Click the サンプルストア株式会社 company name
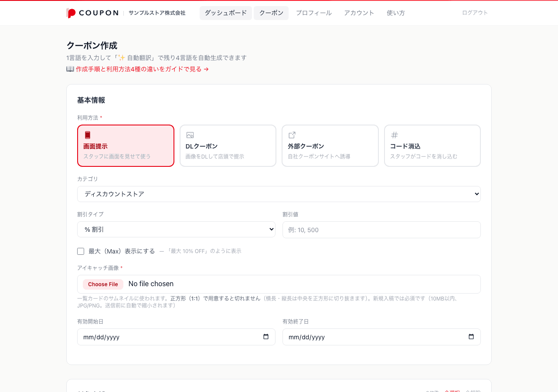This screenshot has width=558, height=392. point(157,13)
